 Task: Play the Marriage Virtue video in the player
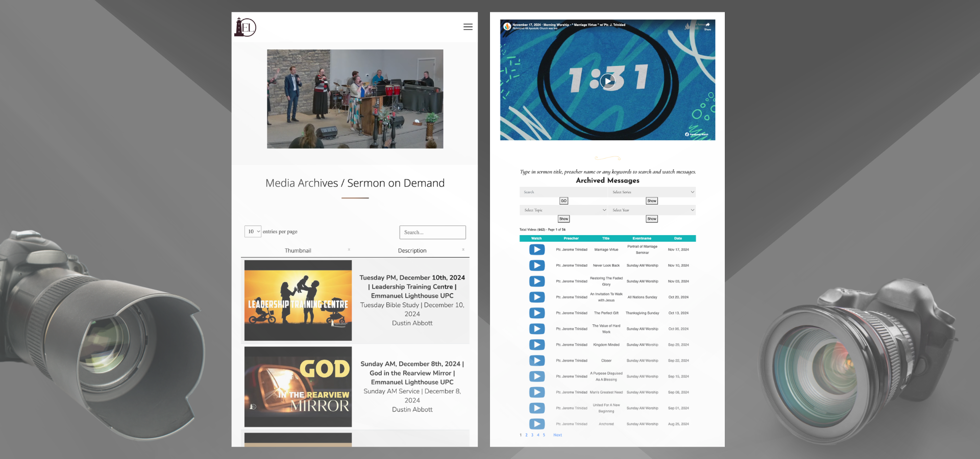click(607, 81)
